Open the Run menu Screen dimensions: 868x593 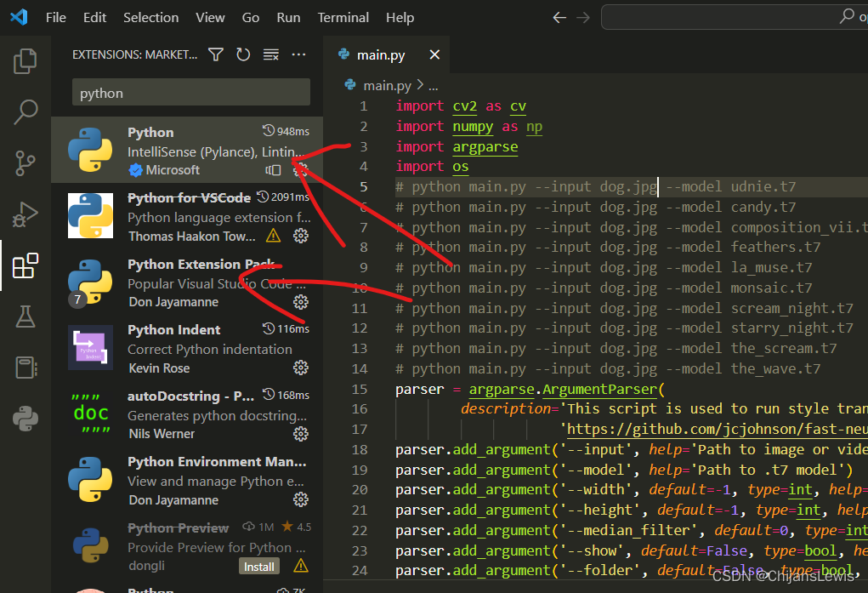click(288, 18)
